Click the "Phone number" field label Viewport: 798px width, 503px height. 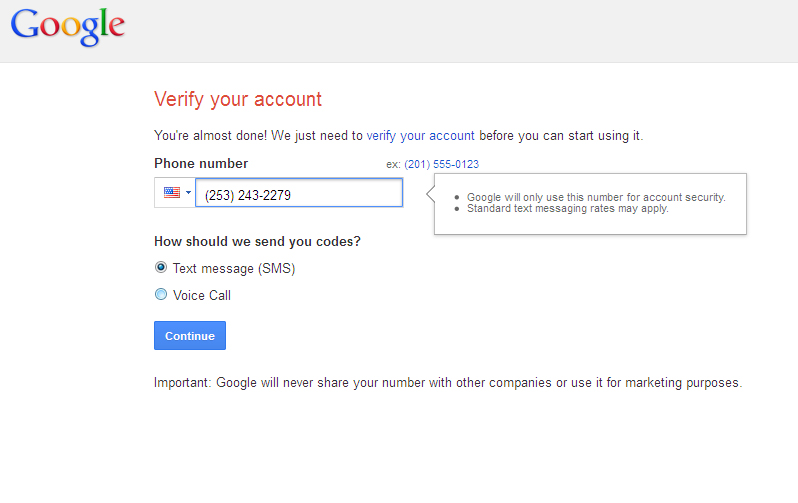(x=201, y=164)
